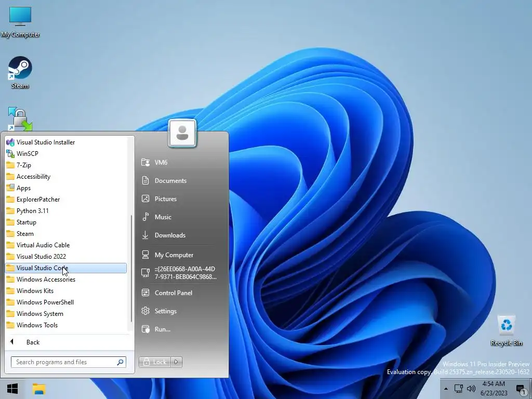
Task: Click the search magnifier icon
Action: pos(120,362)
